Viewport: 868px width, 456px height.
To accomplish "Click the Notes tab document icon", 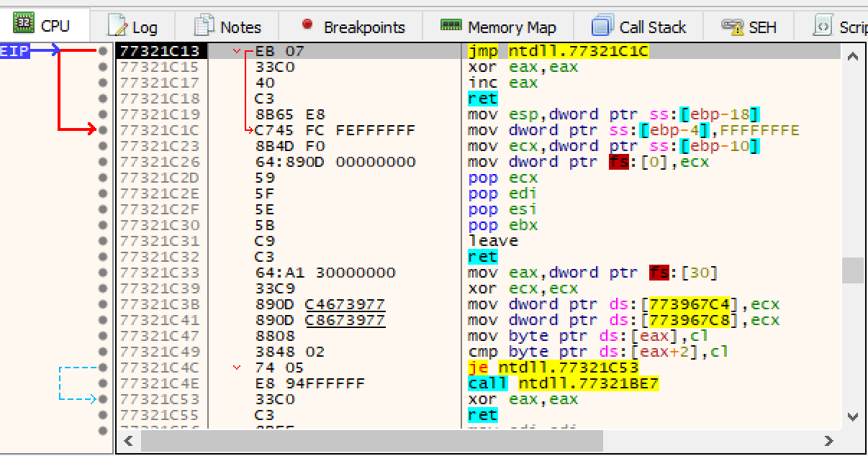I will point(204,26).
